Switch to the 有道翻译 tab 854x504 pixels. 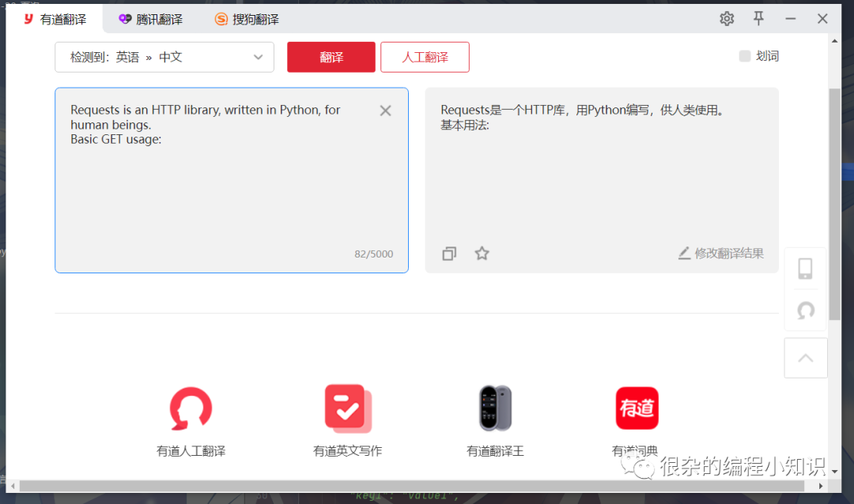point(55,20)
